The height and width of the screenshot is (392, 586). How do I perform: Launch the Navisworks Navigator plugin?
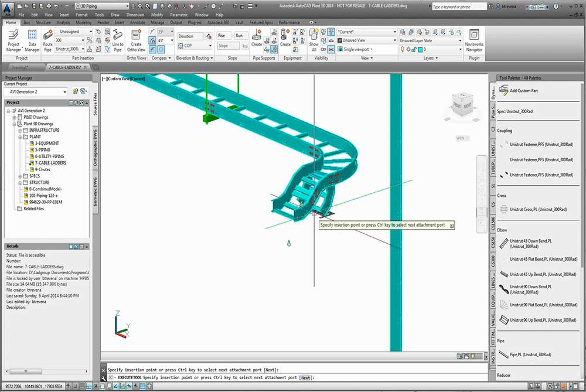(x=474, y=42)
